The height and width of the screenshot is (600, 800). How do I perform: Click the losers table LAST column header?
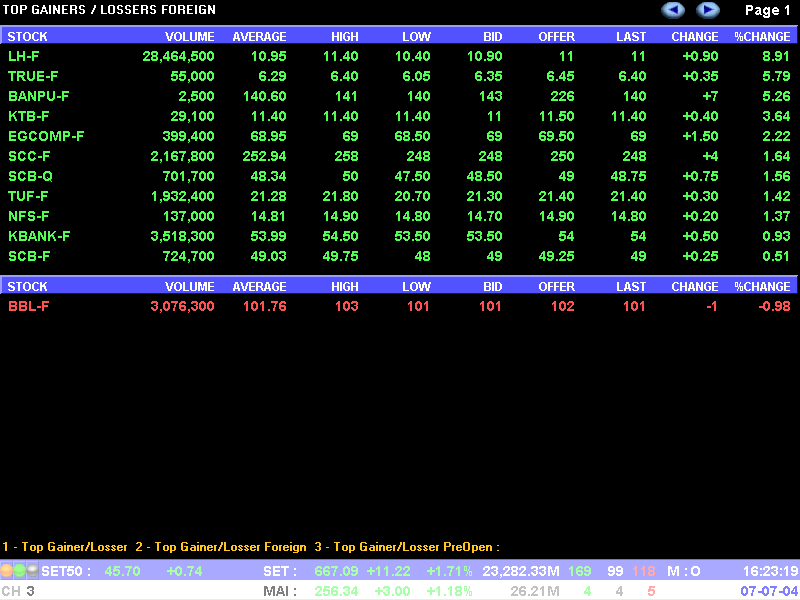pyautogui.click(x=631, y=287)
